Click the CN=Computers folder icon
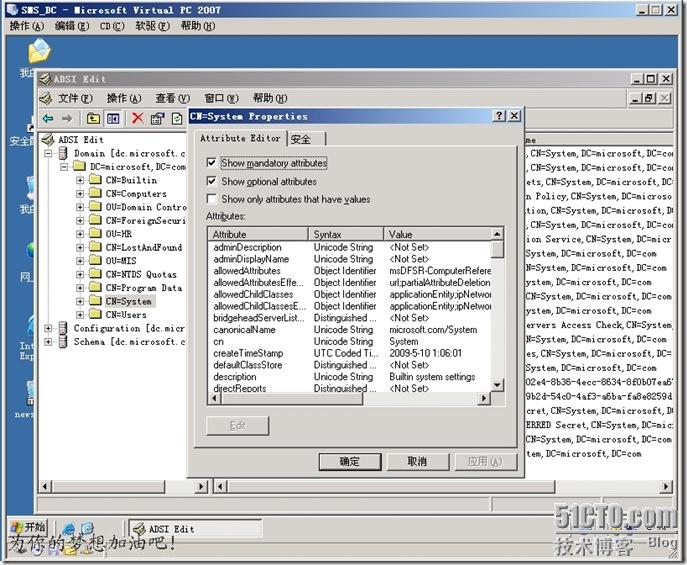This screenshot has height=565, width=687. point(95,193)
